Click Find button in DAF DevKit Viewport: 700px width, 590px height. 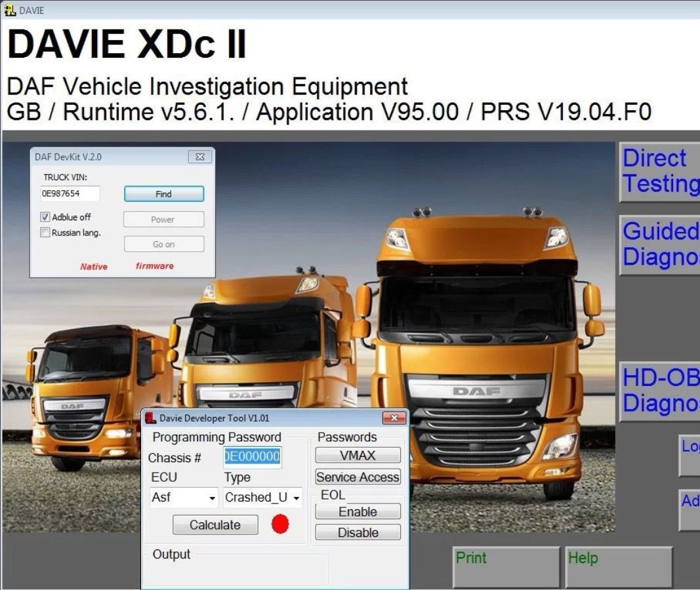coord(164,194)
